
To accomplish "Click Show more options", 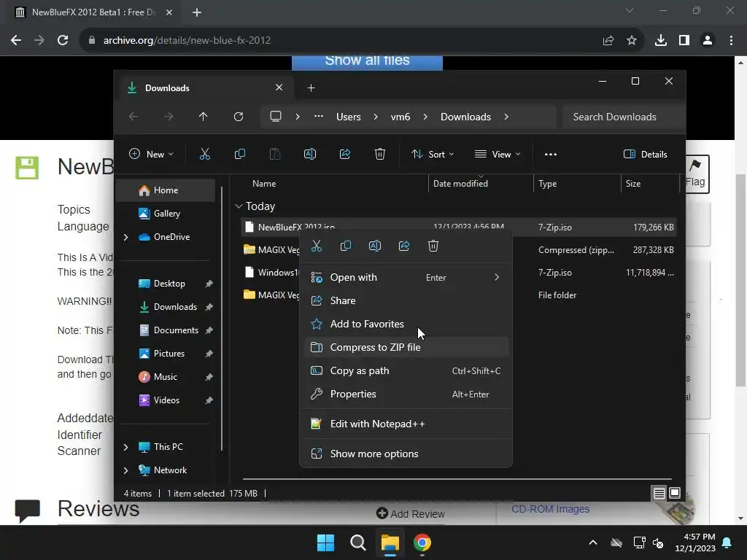I will tap(406, 454).
